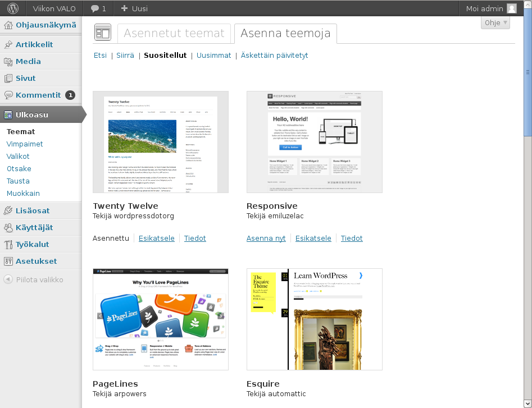This screenshot has height=408, width=532.
Task: Click the Piilota valikko label
Action: (40, 280)
